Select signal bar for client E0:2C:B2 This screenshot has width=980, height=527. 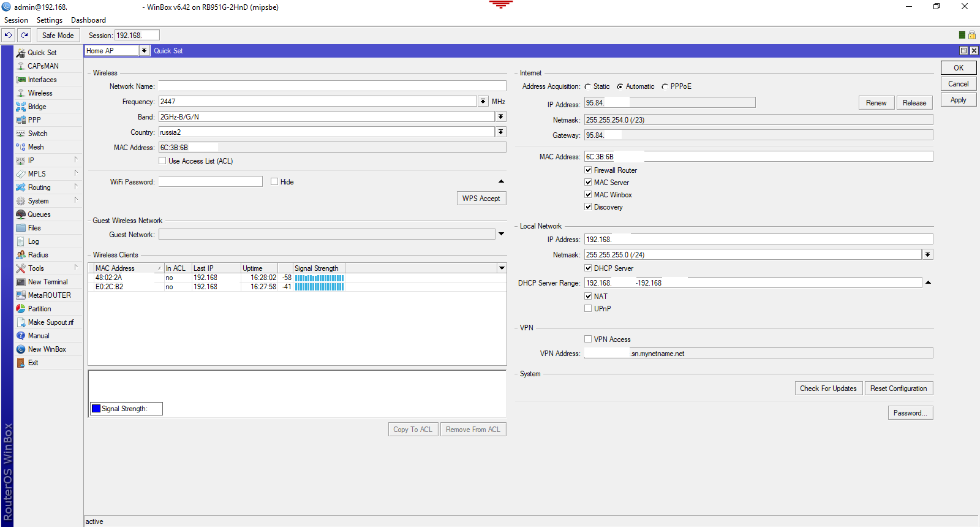point(319,287)
